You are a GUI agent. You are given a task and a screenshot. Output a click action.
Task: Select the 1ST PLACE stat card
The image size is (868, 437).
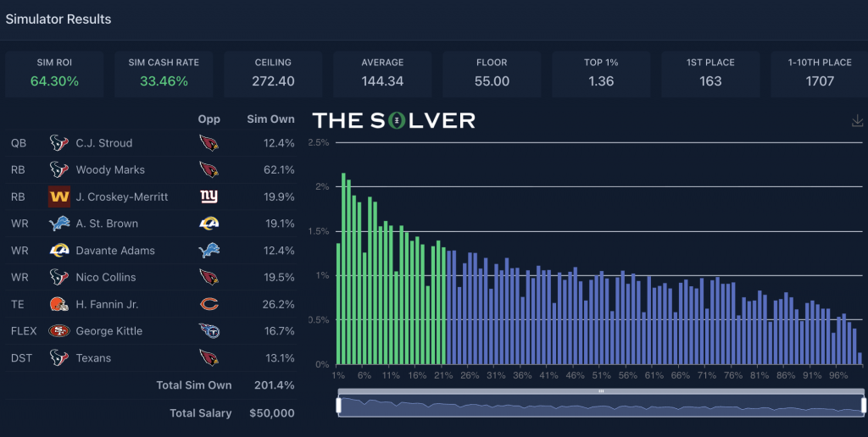pyautogui.click(x=710, y=73)
